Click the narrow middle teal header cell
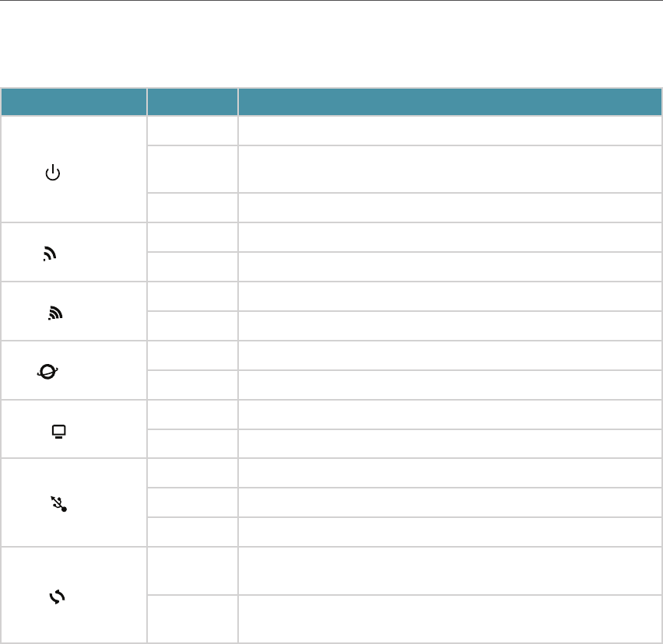The height and width of the screenshot is (644, 663). pyautogui.click(x=192, y=102)
